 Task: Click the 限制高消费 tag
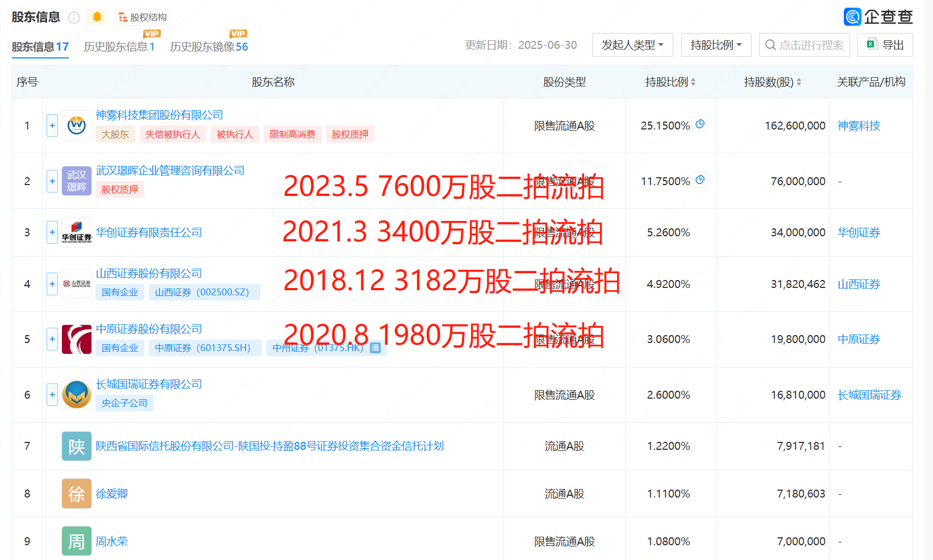pos(293,134)
